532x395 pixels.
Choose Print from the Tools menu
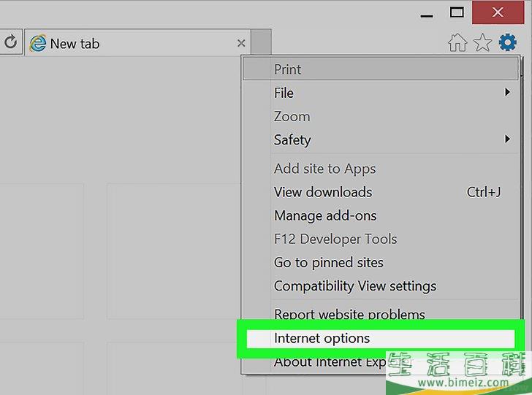(x=381, y=69)
